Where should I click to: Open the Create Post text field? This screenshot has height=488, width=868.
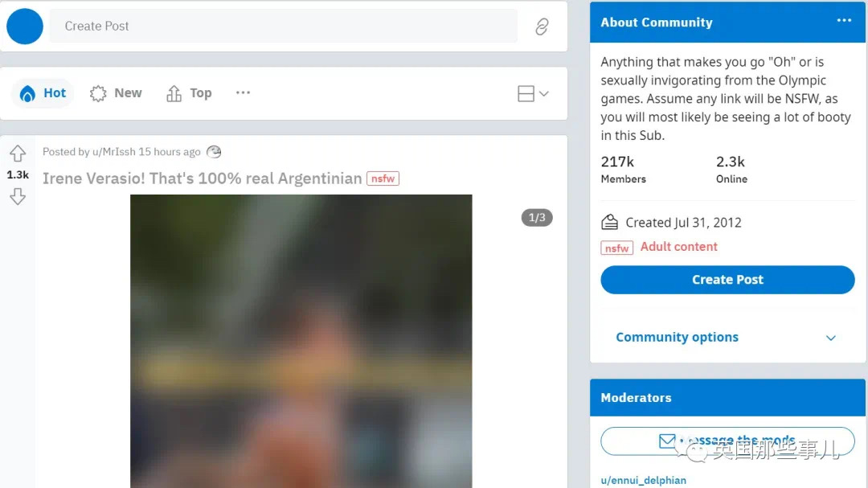tap(284, 26)
